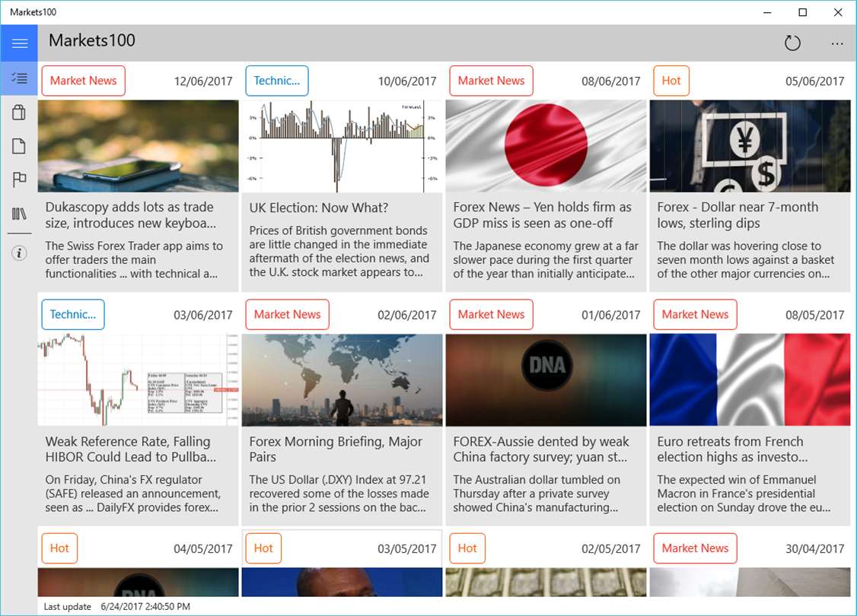Click the Markets100 header title
857x616 pixels.
click(x=92, y=40)
